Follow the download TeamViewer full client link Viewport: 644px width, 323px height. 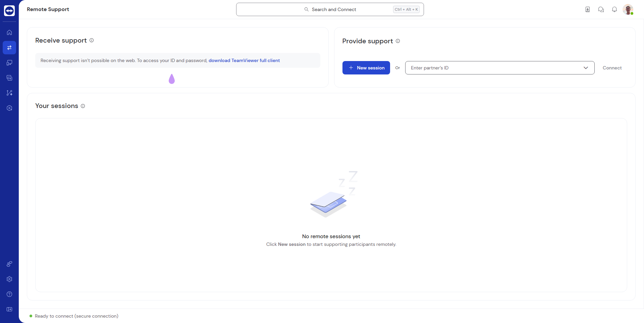244,60
